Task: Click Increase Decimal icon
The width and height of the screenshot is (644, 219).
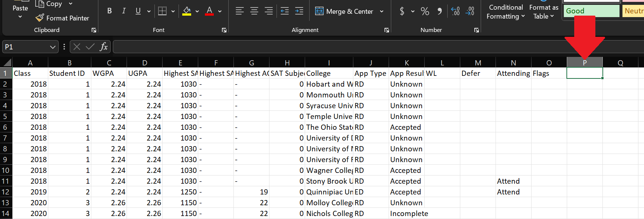Action: coord(455,11)
